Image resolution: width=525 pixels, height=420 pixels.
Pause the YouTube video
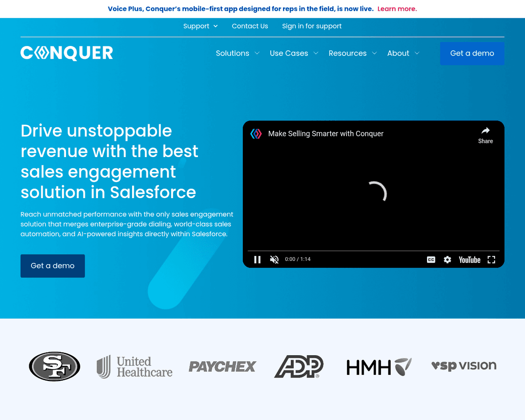point(257,260)
